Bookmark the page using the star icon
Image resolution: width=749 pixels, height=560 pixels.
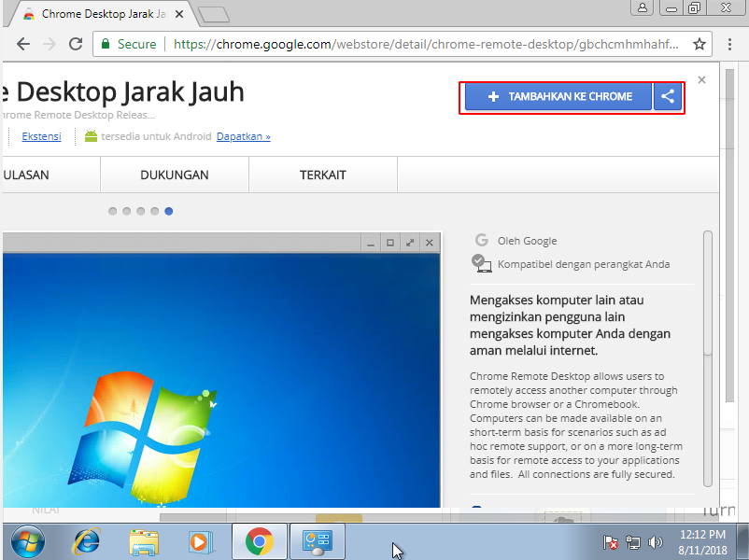click(x=699, y=44)
